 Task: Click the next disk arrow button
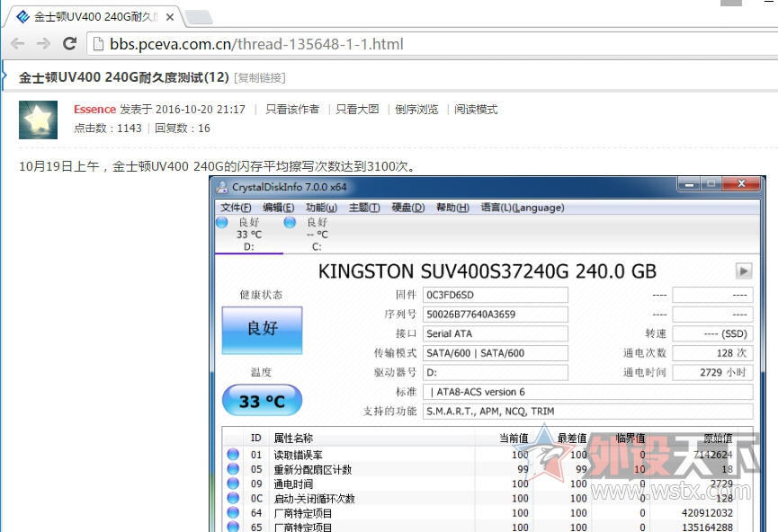(x=743, y=271)
